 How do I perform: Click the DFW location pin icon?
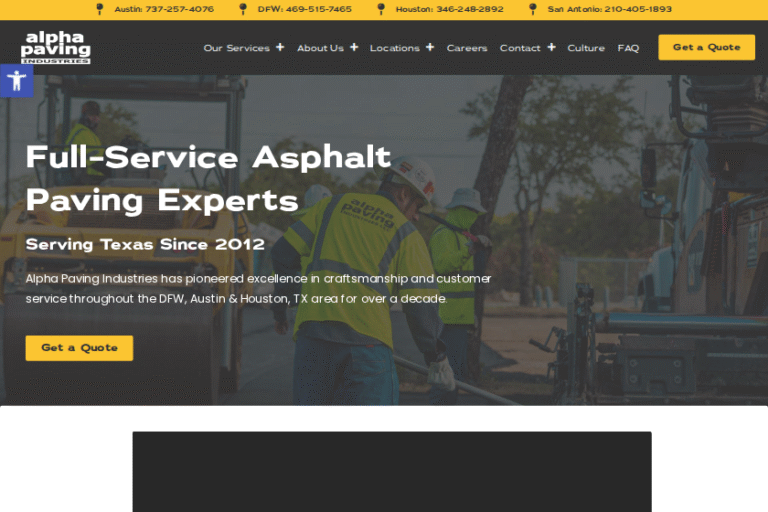pyautogui.click(x=242, y=9)
